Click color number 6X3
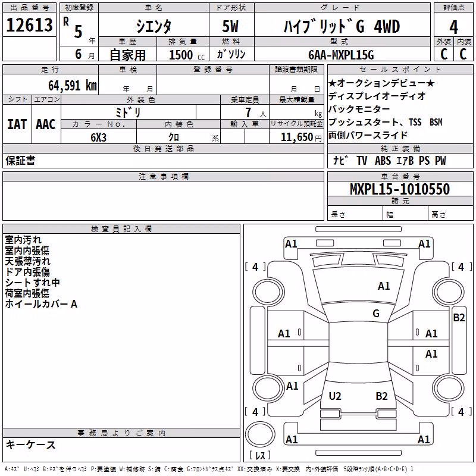 98,137
